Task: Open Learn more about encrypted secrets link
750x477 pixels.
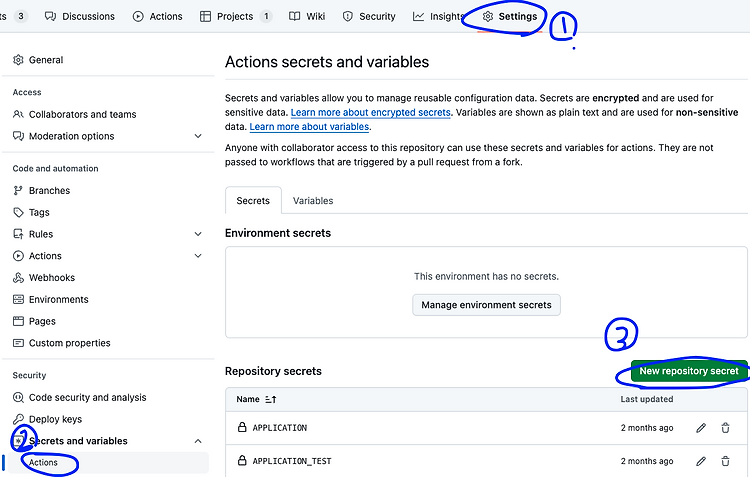Action: (371, 112)
